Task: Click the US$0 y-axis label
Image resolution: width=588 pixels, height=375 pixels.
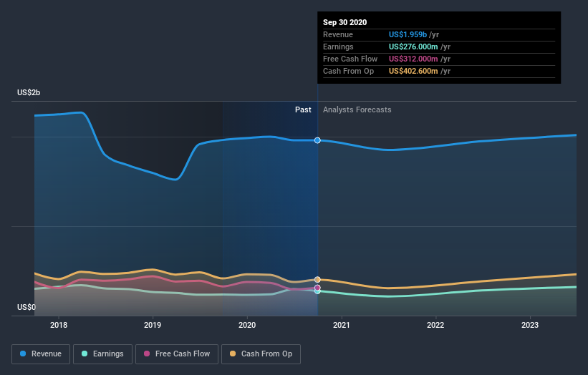Action: tap(26, 307)
